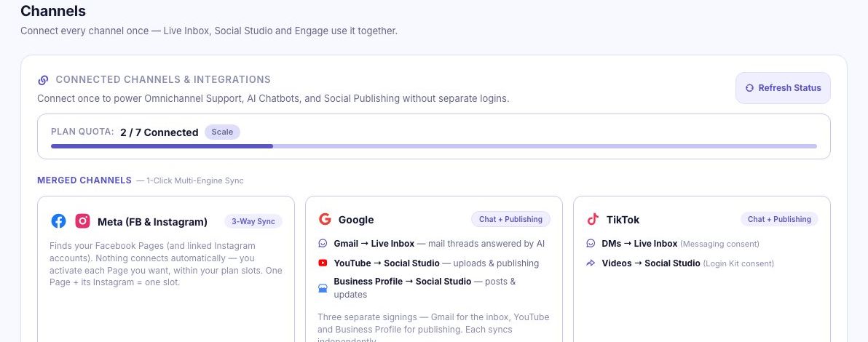Image resolution: width=868 pixels, height=342 pixels.
Task: Click the Google card title
Action: tap(356, 220)
